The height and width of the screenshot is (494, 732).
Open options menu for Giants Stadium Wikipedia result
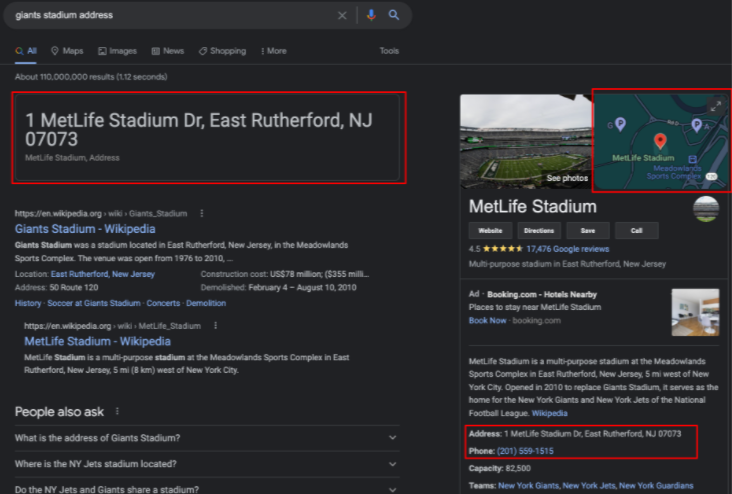201,213
